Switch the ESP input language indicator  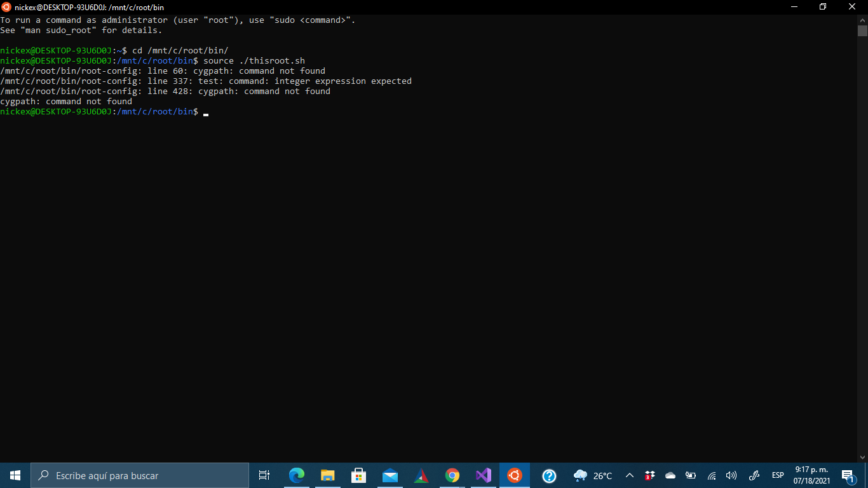coord(778,475)
